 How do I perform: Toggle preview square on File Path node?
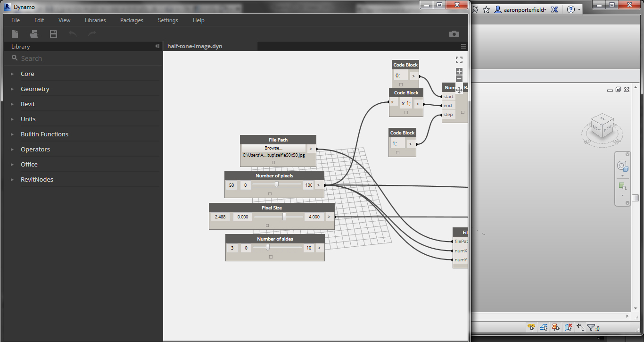point(273,162)
